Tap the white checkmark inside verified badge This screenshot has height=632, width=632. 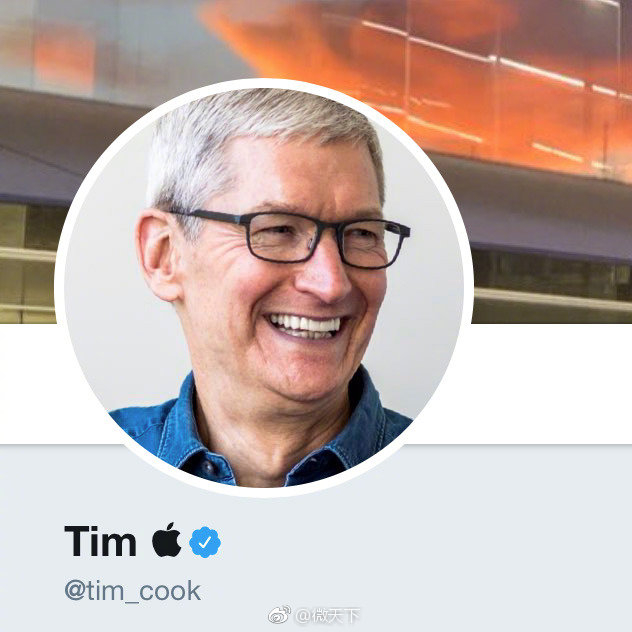205,542
